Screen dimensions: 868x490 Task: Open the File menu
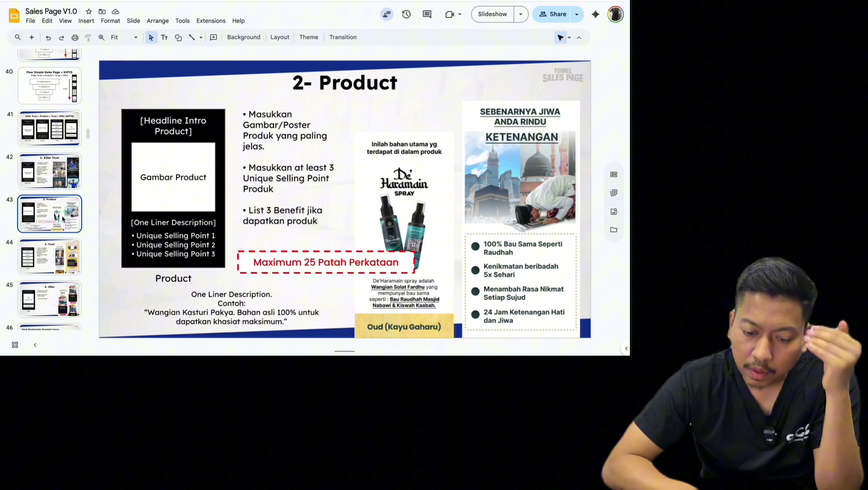tap(30, 21)
